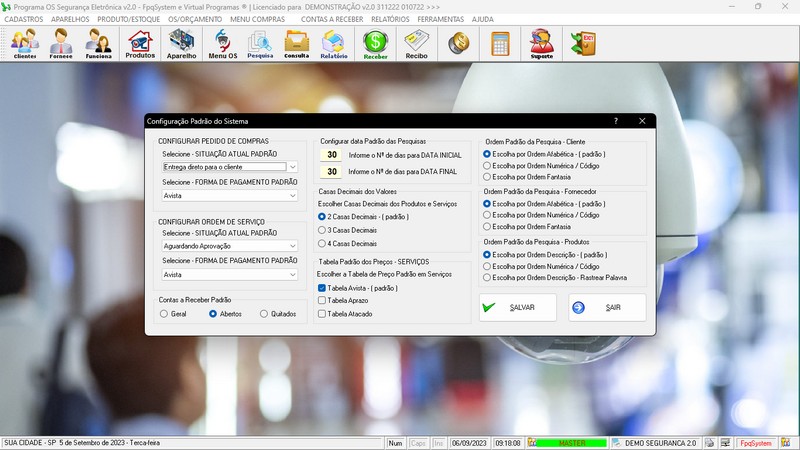Enable the Tabela Aprazo checkbox
This screenshot has width=800, height=450.
tap(322, 300)
